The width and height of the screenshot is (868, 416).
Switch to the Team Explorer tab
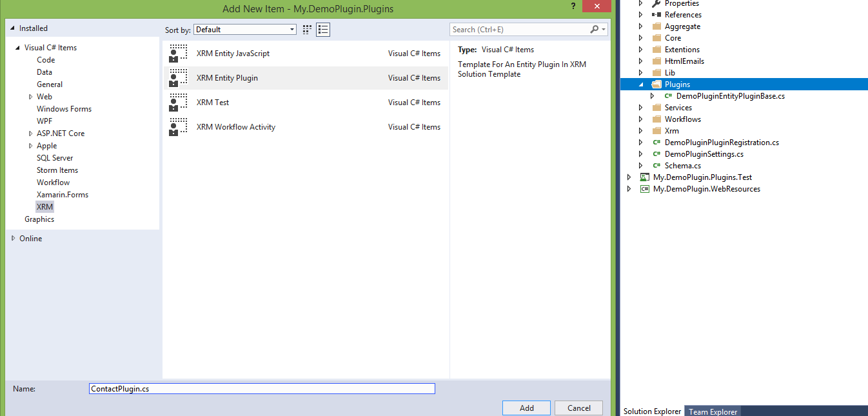pos(713,411)
